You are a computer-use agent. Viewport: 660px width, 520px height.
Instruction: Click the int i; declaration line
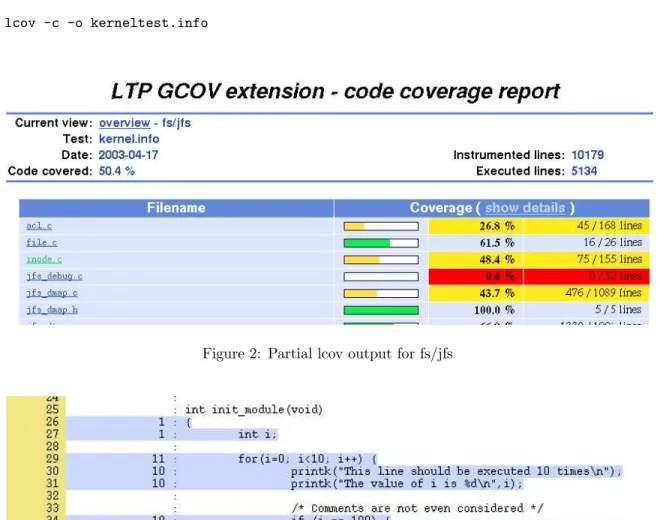tap(257, 434)
